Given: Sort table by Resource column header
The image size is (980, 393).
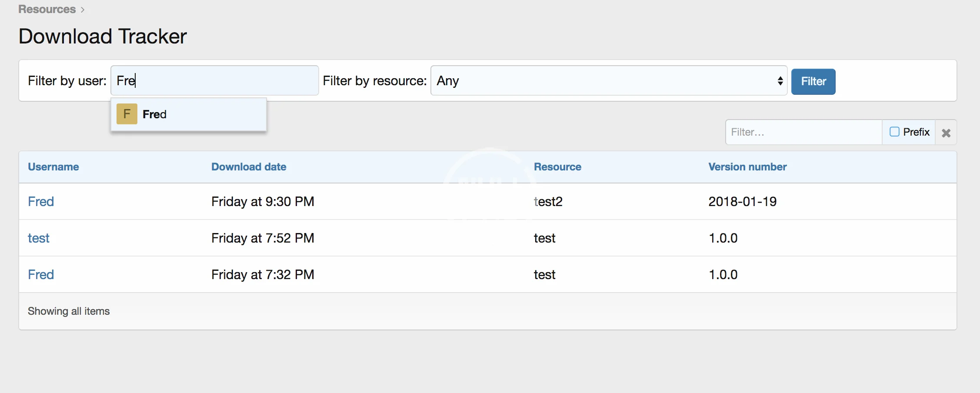Looking at the screenshot, I should (557, 167).
